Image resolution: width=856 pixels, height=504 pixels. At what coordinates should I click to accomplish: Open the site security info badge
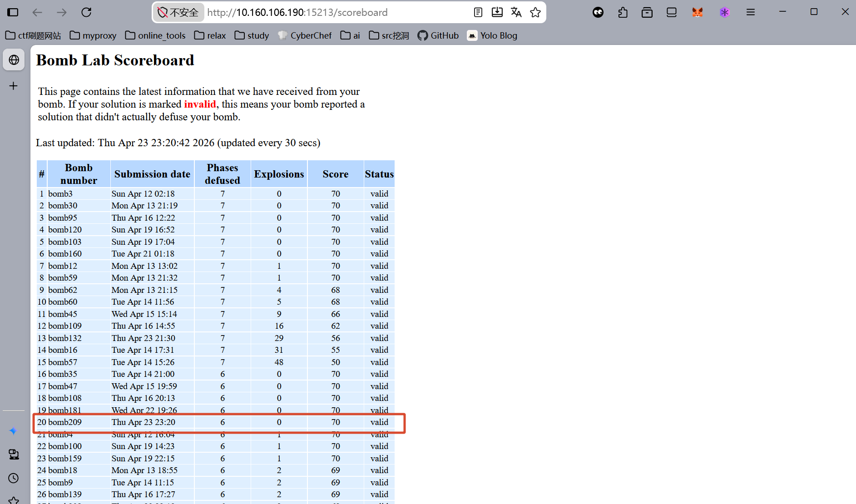pos(178,12)
